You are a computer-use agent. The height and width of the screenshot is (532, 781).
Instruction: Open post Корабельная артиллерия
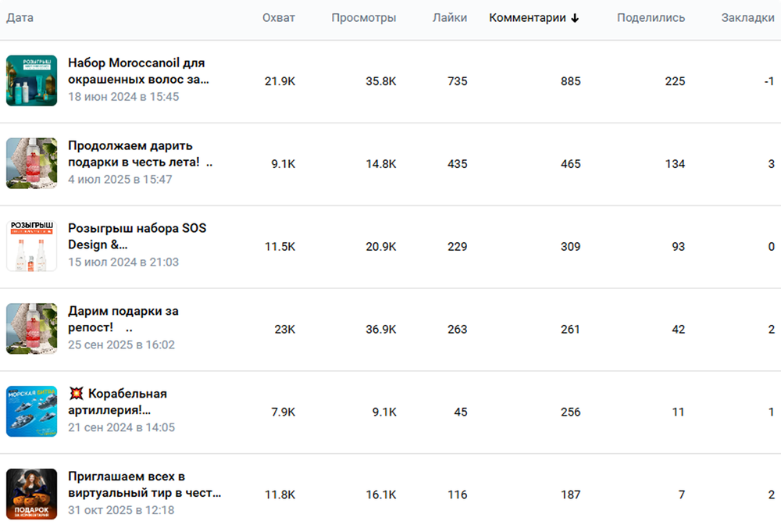click(118, 402)
